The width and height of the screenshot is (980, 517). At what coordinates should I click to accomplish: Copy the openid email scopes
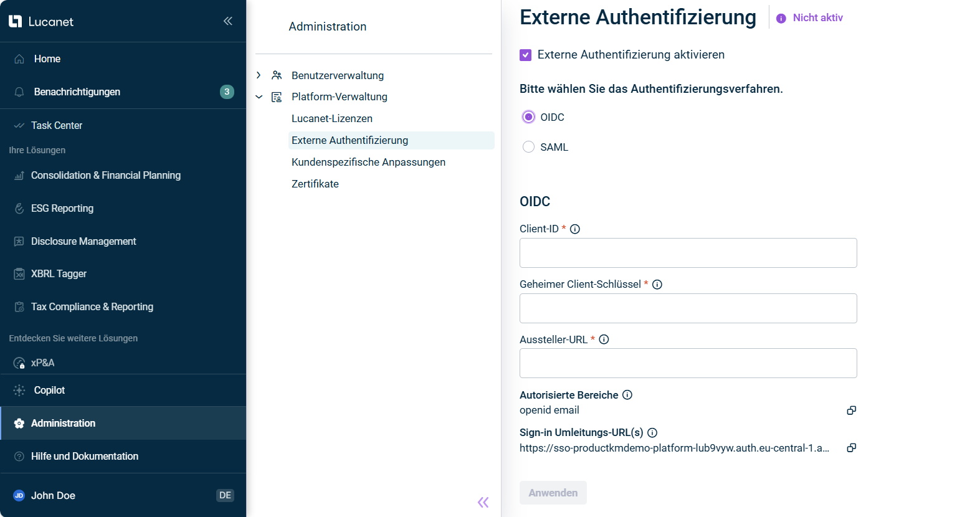tap(852, 410)
